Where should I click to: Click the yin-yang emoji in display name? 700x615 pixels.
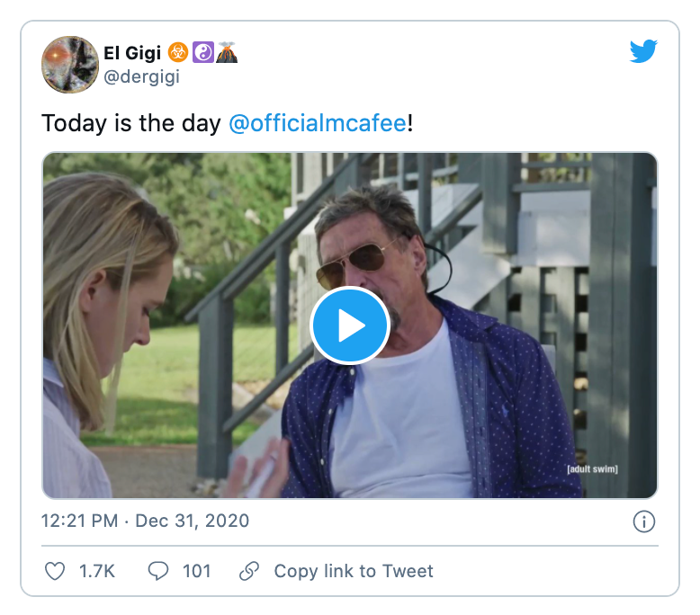click(202, 54)
